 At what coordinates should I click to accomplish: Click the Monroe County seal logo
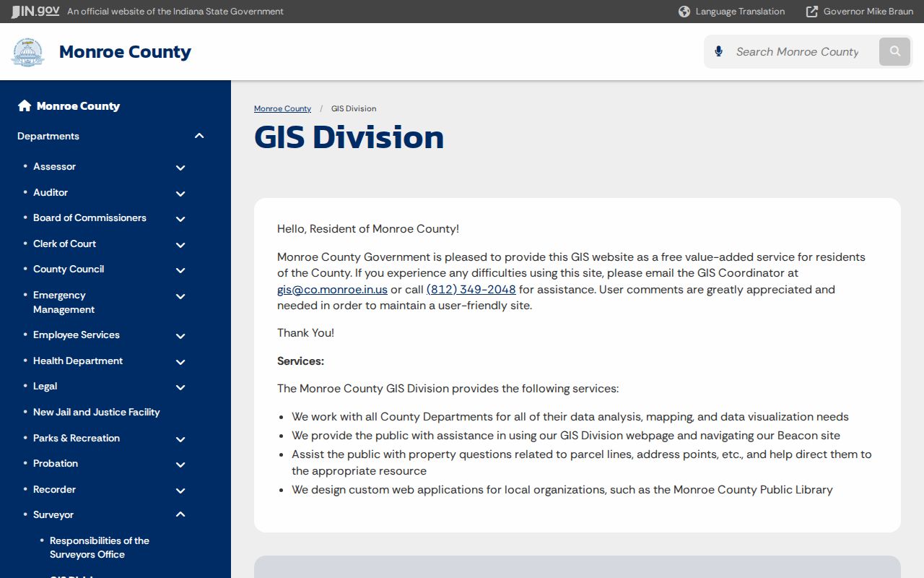[x=28, y=52]
